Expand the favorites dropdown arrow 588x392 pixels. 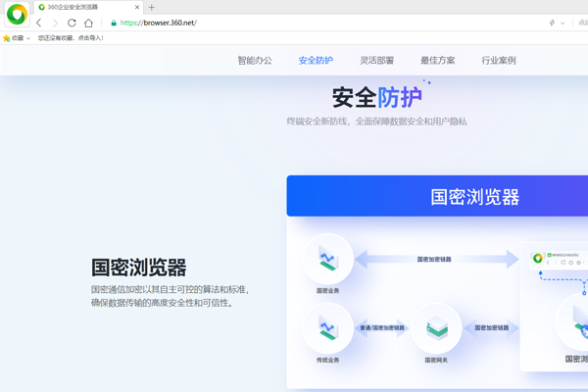[x=28, y=38]
